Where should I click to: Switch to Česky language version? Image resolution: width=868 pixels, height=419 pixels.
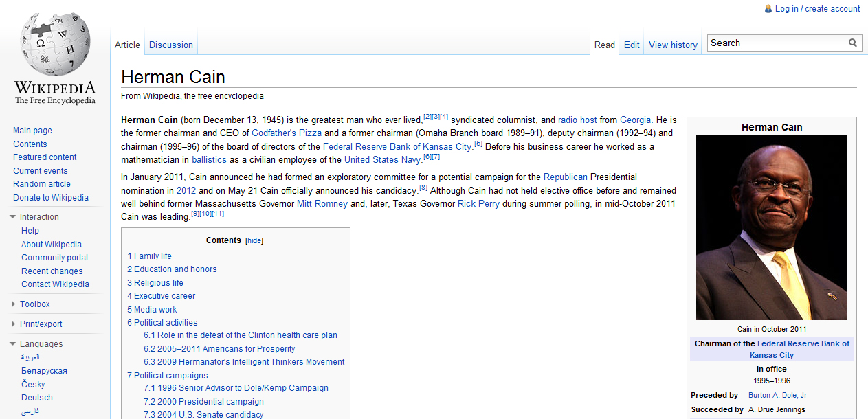pyautogui.click(x=33, y=385)
